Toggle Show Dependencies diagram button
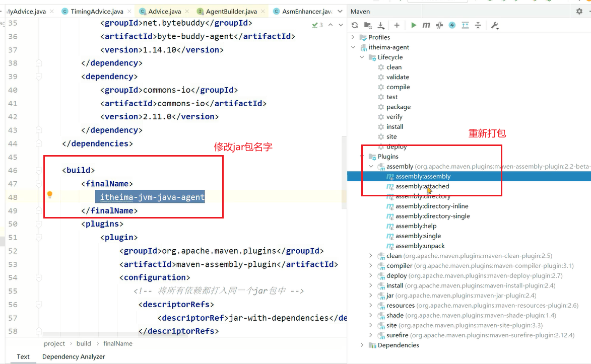This screenshot has height=364, width=591. pos(465,25)
